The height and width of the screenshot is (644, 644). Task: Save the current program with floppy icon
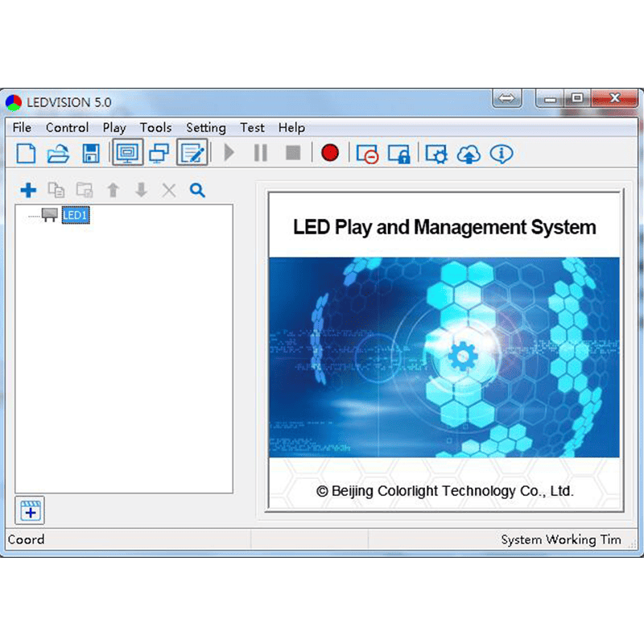click(x=90, y=154)
